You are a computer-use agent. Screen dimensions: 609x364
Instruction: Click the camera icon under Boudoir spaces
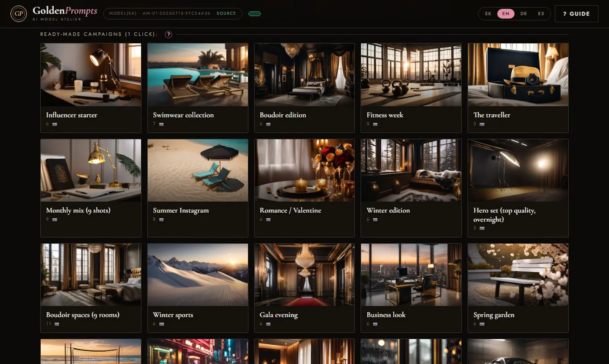57,324
